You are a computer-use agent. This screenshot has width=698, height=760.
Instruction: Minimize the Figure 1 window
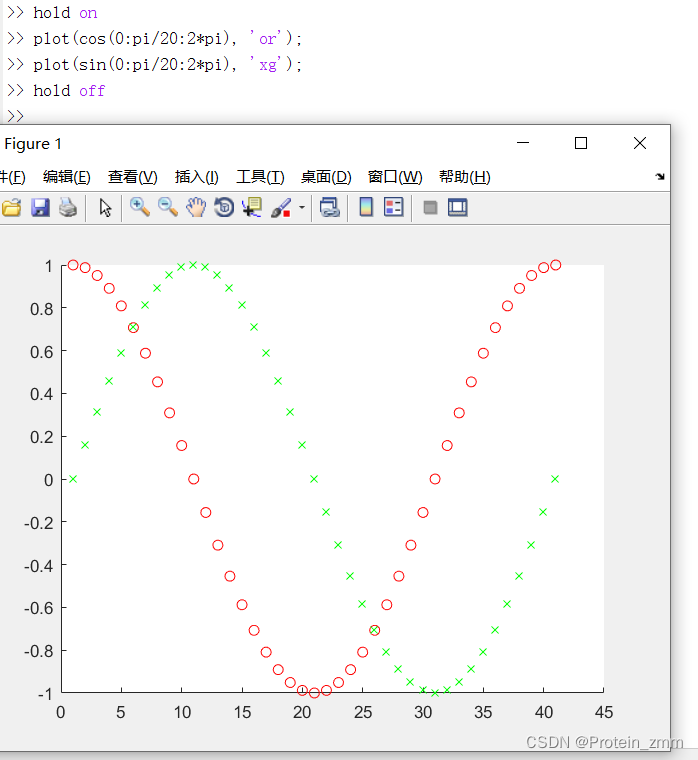pyautogui.click(x=523, y=143)
